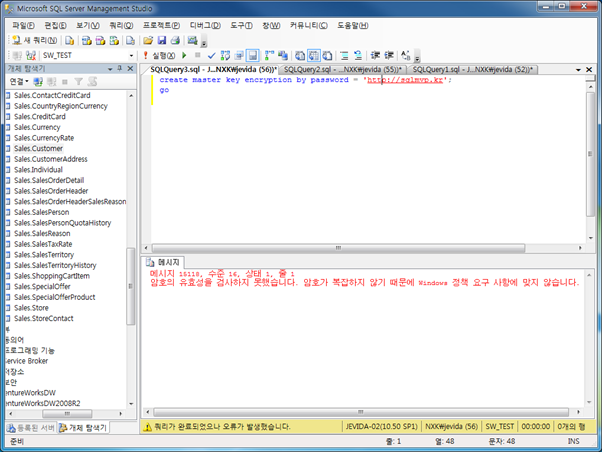
Task: Select the Sales.Customer table
Action: (38, 148)
